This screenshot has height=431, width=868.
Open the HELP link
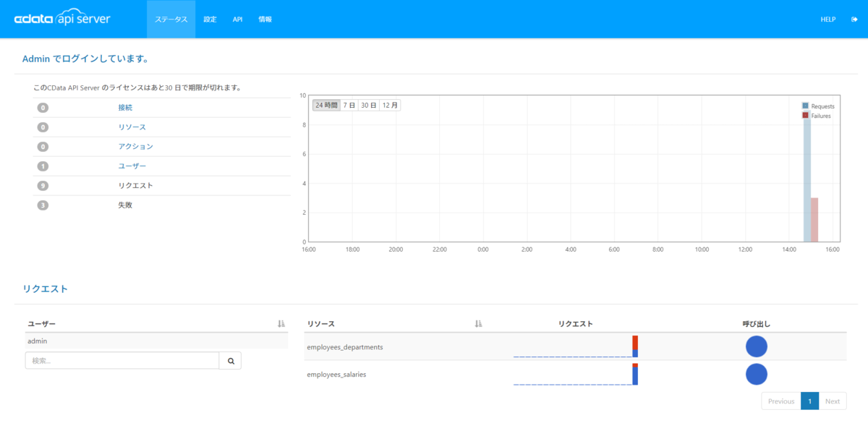pos(828,20)
